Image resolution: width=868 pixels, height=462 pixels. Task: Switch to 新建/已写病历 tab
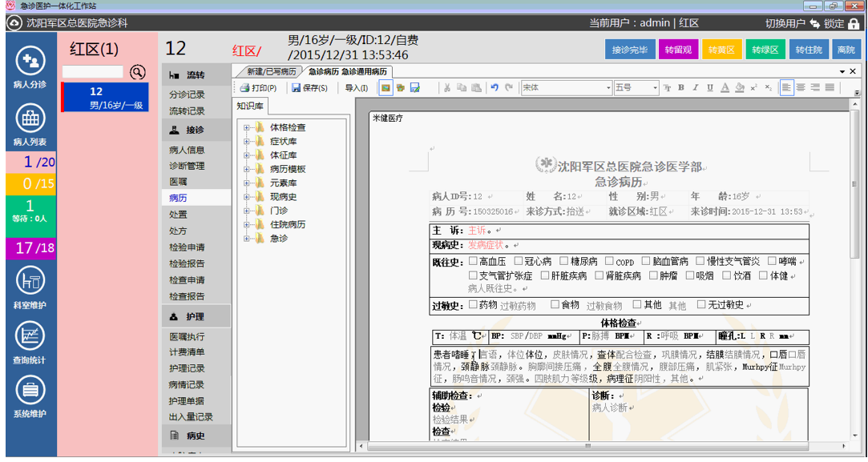271,71
